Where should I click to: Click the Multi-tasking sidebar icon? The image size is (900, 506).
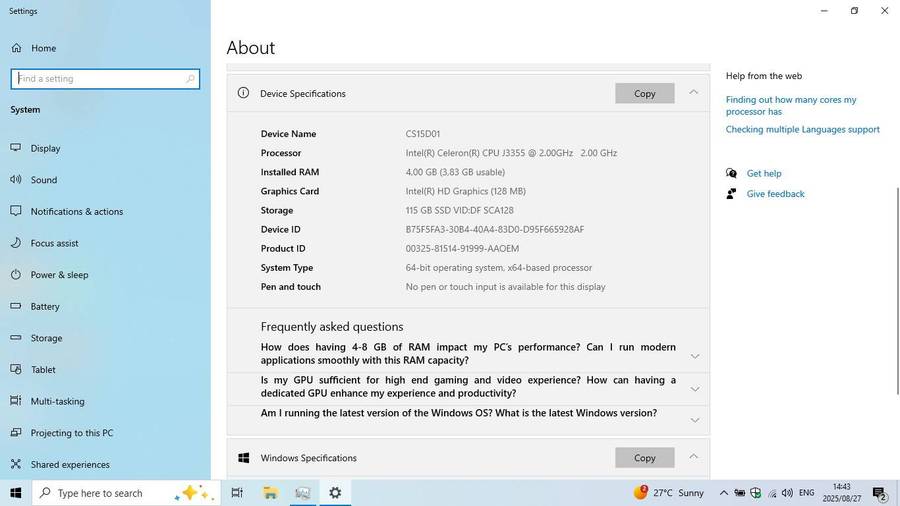[x=15, y=400]
